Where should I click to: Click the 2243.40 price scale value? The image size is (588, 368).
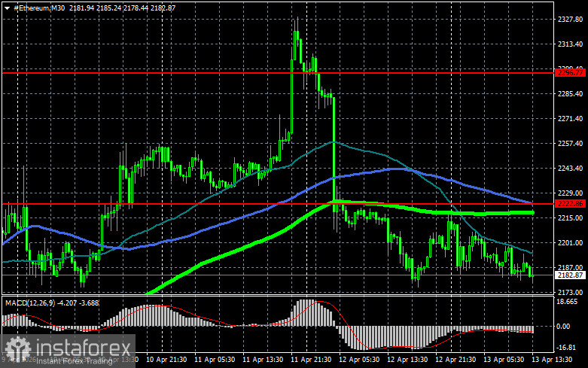click(x=570, y=168)
